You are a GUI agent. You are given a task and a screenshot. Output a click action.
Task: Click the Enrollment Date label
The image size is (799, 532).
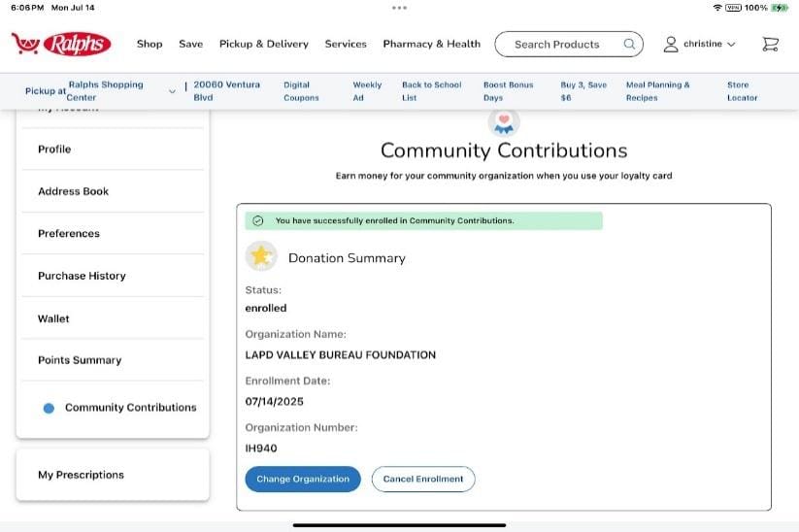coord(287,382)
